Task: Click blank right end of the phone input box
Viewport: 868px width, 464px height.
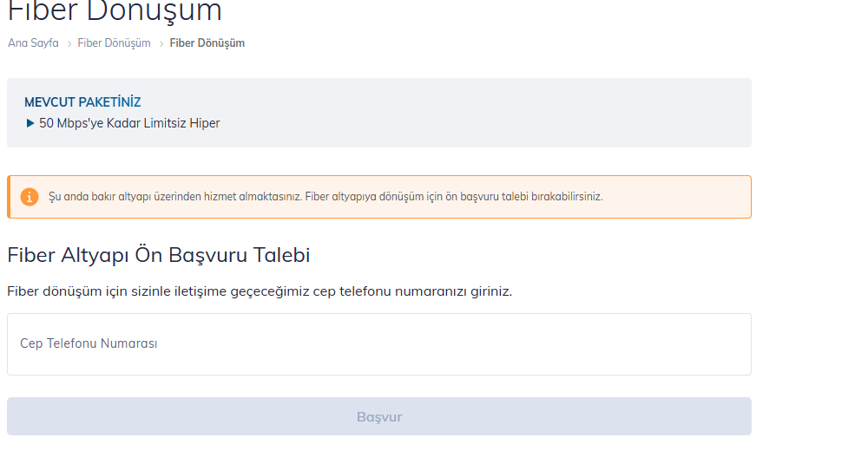Action: 692,344
